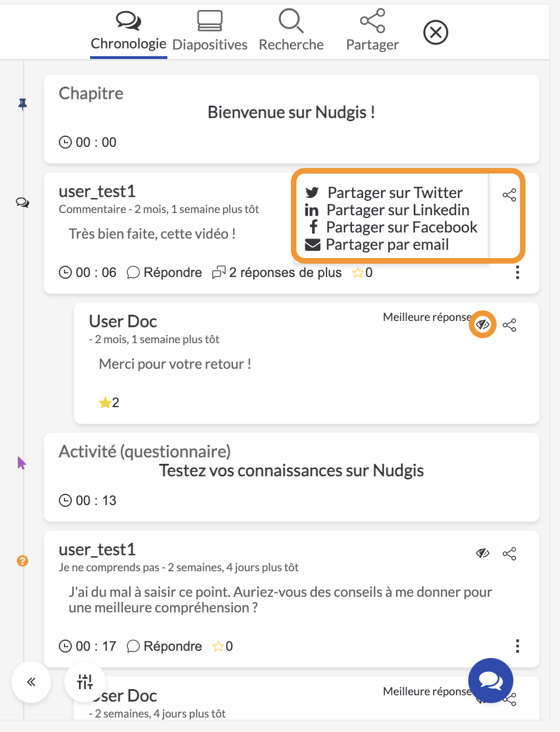
Task: Toggle visibility eye on User Doc's "Merci" reply
Action: click(x=483, y=324)
